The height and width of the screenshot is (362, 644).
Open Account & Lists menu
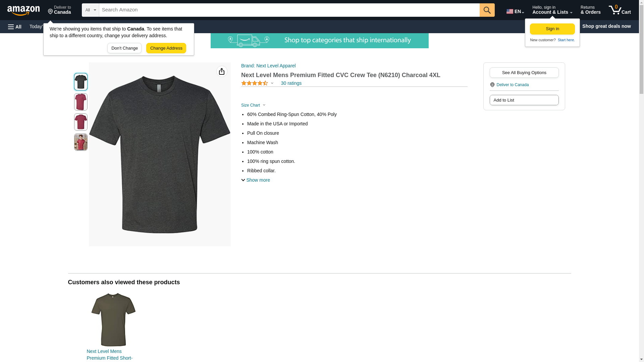(552, 10)
